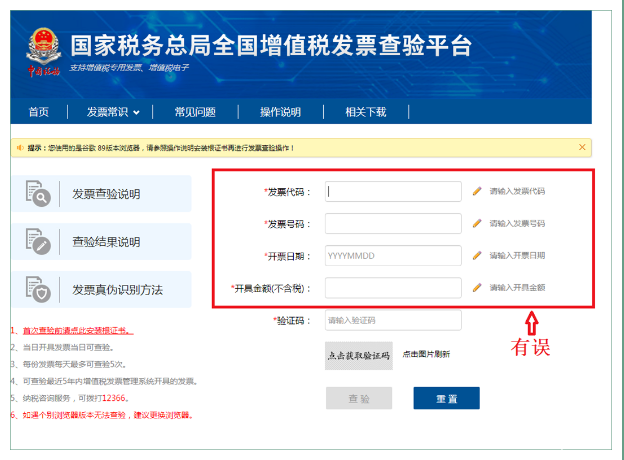
Task: Focus the 发票号码 input field
Action: pyautogui.click(x=393, y=224)
